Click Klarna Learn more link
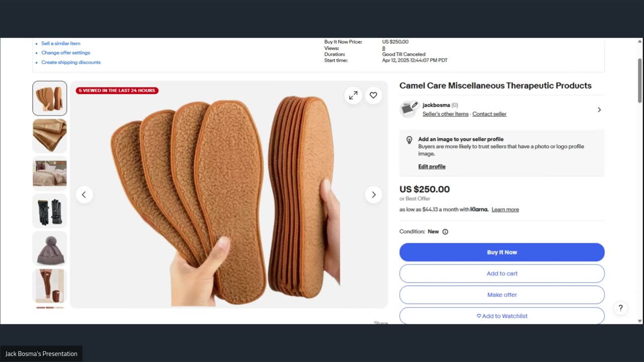The height and width of the screenshot is (362, 644). (505, 210)
